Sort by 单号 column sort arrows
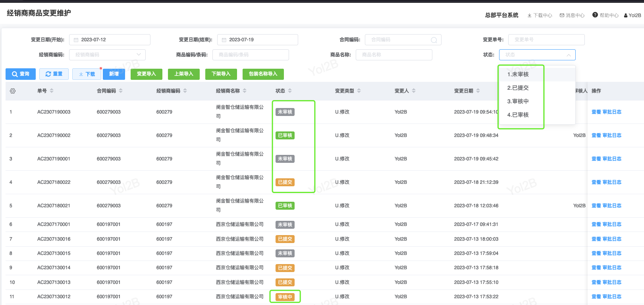 52,91
